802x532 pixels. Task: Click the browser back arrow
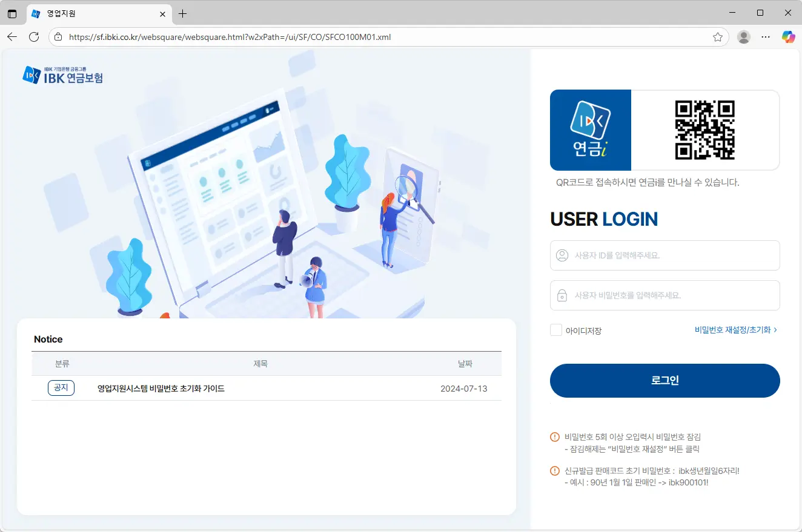point(12,37)
